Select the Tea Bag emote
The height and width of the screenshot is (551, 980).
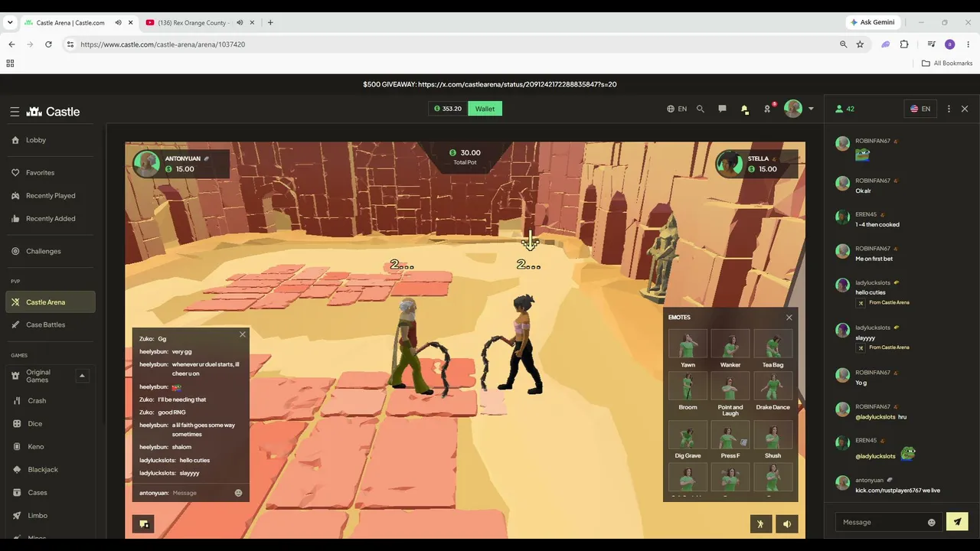[x=773, y=348]
